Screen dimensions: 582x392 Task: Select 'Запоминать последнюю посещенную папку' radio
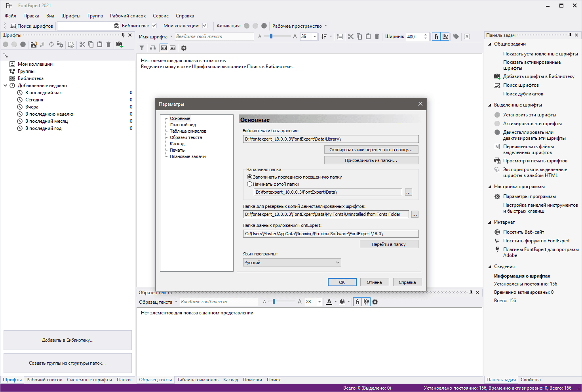click(x=249, y=177)
